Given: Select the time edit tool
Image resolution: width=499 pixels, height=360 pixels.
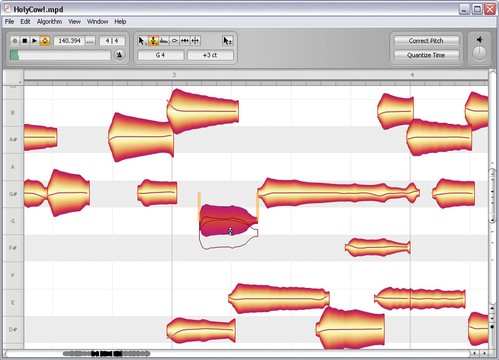Looking at the screenshot, I should click(184, 41).
